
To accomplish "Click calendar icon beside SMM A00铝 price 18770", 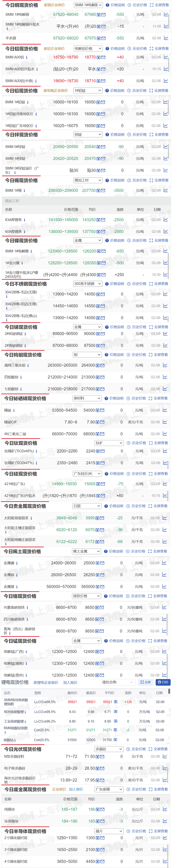I will [x=99, y=58].
